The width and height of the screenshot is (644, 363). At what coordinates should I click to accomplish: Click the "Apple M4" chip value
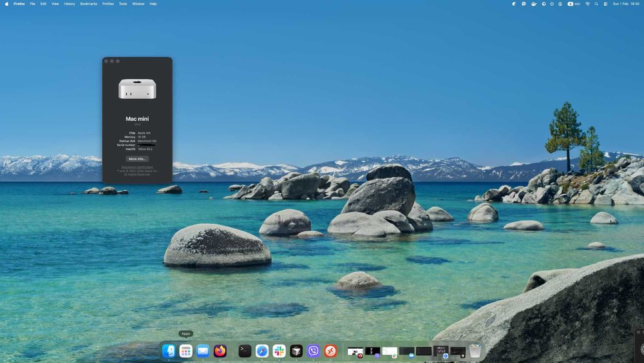[x=144, y=133]
